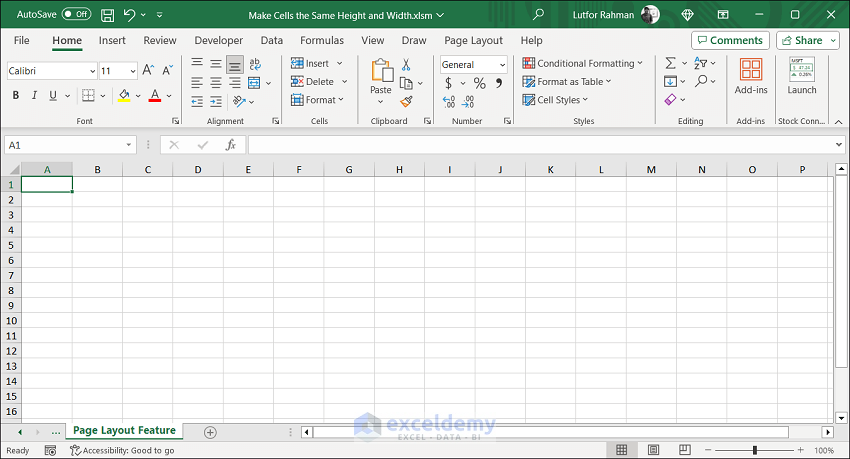Open Find and Select magnifier icon
Screen dimensions: 850x459
(701, 81)
